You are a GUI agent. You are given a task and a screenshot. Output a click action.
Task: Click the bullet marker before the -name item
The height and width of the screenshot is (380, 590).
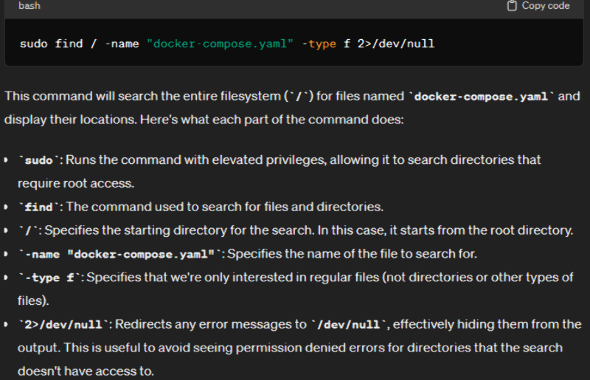tap(6, 254)
